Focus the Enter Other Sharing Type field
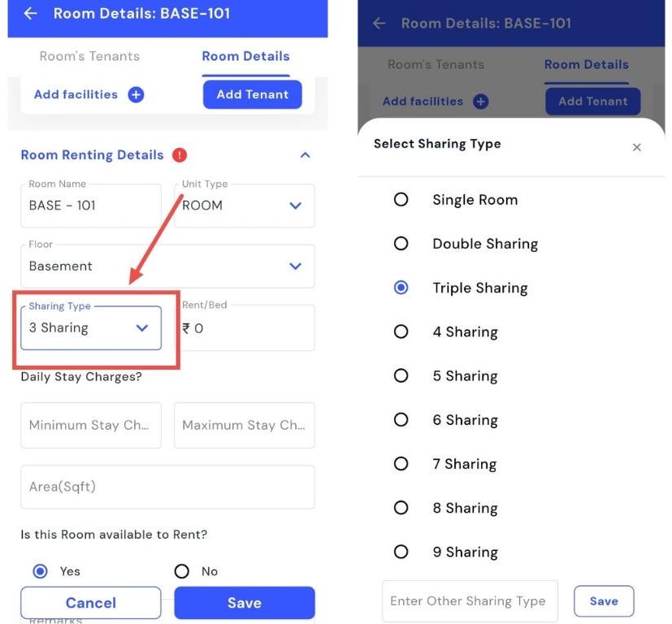Viewport: 672px width, 624px height. (469, 601)
